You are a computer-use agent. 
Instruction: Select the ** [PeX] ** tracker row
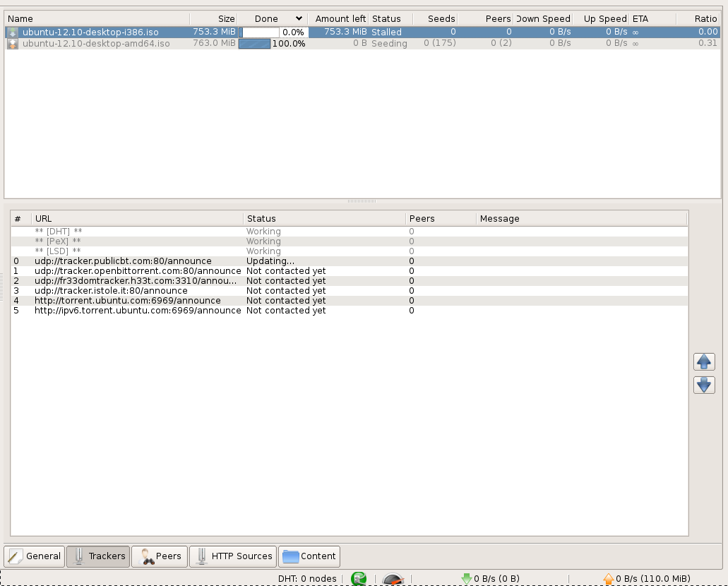[x=349, y=241]
